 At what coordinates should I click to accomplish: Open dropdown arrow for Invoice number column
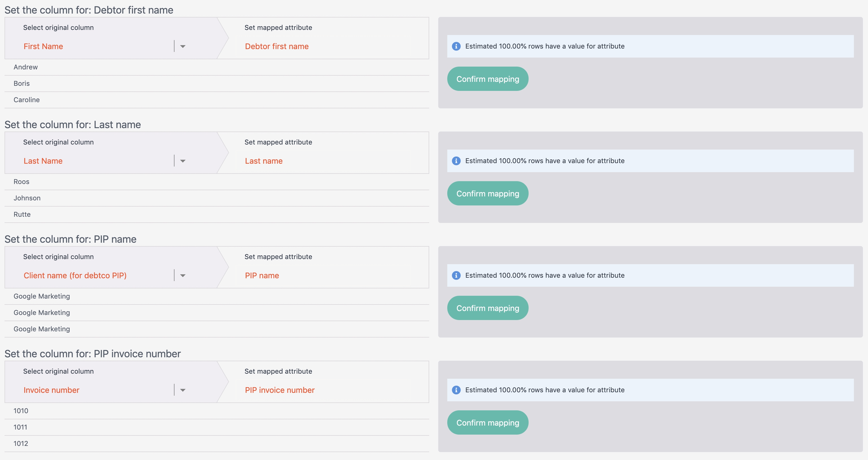coord(183,390)
